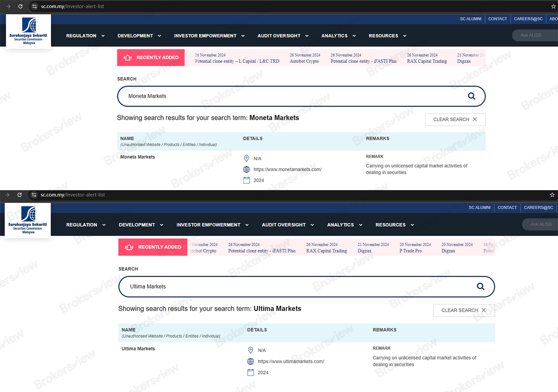Click the magnifier icon in the Ultima Markets search box
Image resolution: width=558 pixels, height=392 pixels.
pos(480,286)
